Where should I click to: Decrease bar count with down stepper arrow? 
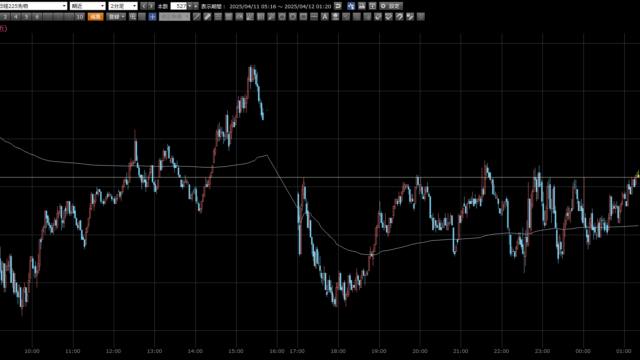(190, 6)
